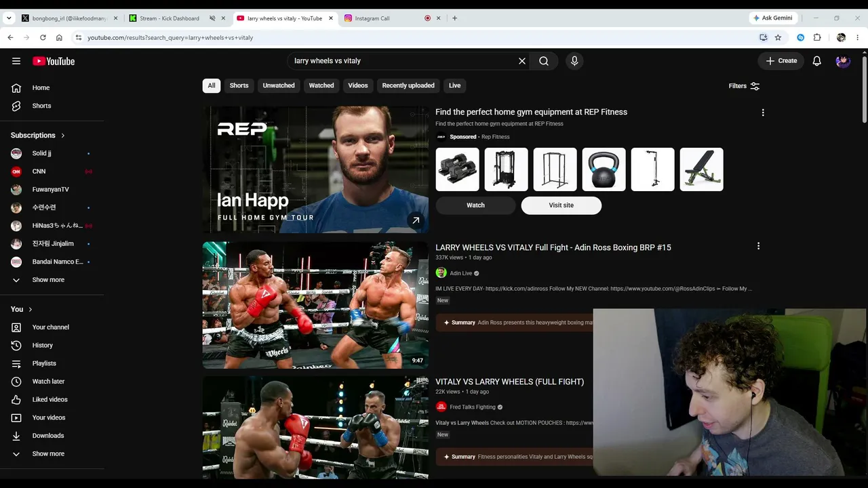The height and width of the screenshot is (488, 868).
Task: Click the Visit site button
Action: point(561,205)
